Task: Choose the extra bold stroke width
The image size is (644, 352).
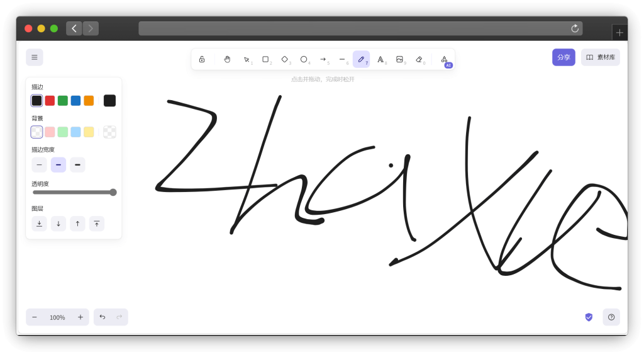Action: 77,165
